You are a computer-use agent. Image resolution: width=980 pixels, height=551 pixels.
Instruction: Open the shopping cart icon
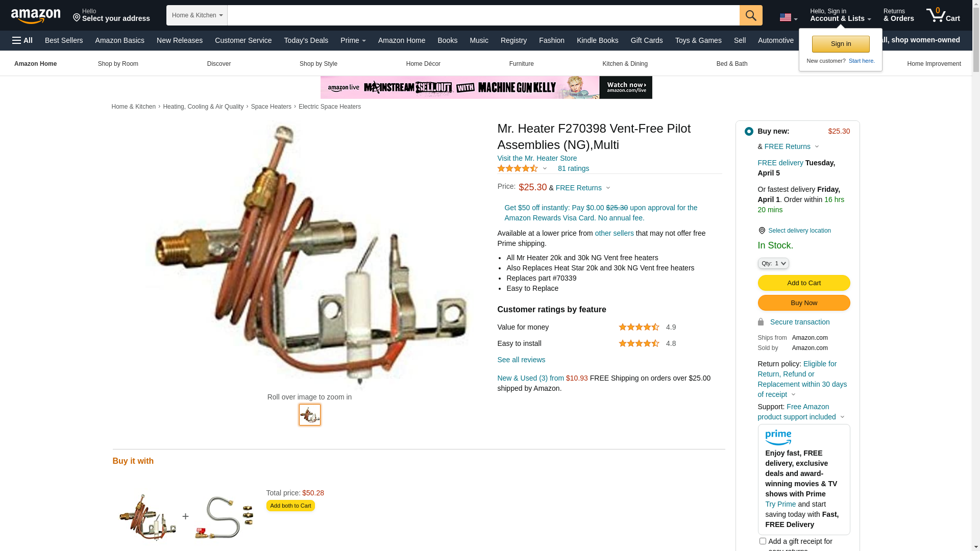[943, 15]
